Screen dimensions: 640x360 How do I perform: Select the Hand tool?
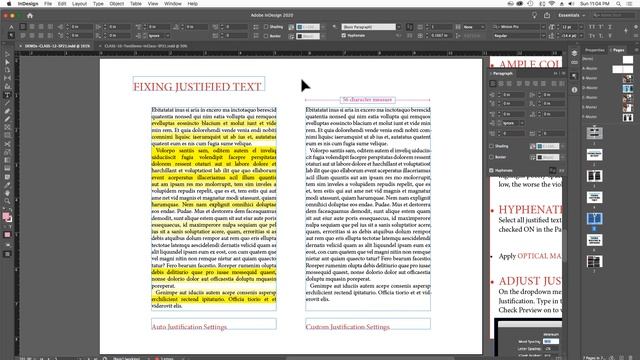pyautogui.click(x=7, y=193)
